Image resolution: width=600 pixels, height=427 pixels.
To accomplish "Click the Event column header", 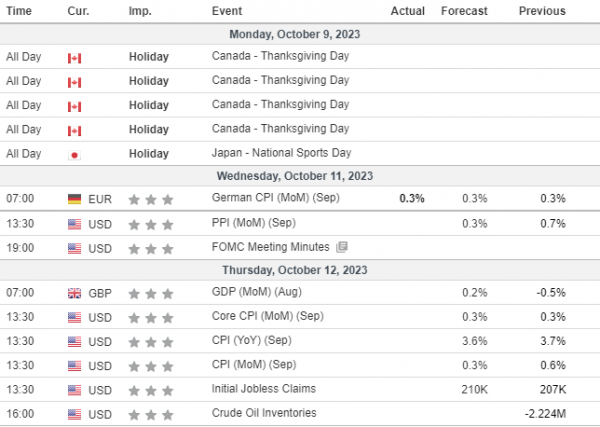I will 227,11.
